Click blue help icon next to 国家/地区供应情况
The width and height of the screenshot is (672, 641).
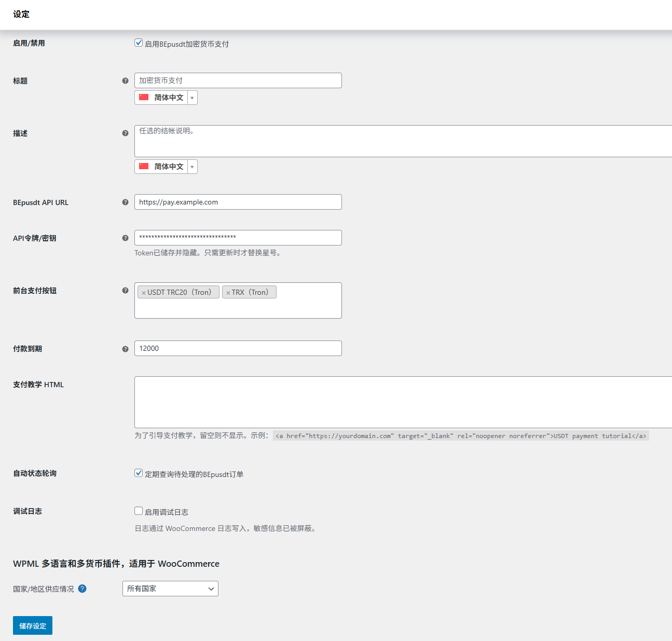82,589
